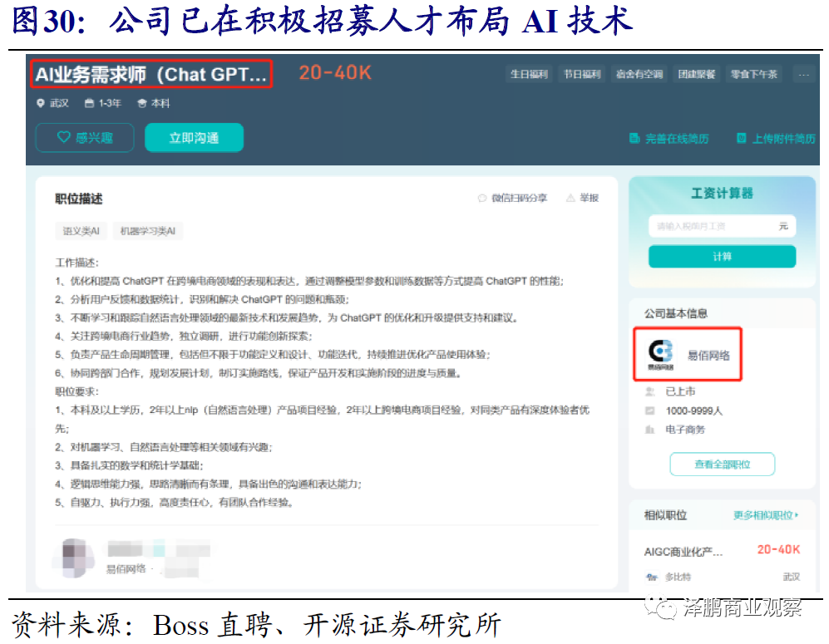Screen dimensions: 829x644
Task: Click the 公司基本信息 heading
Action: pyautogui.click(x=676, y=314)
